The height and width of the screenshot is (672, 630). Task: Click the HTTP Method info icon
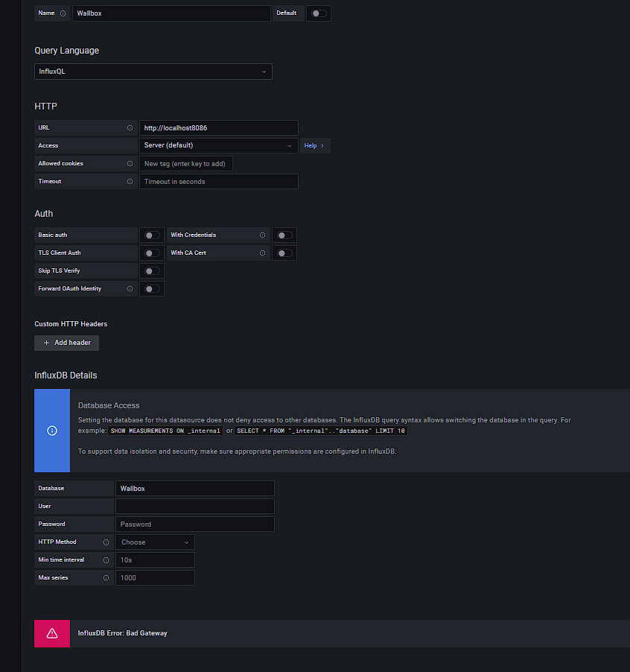(x=106, y=542)
